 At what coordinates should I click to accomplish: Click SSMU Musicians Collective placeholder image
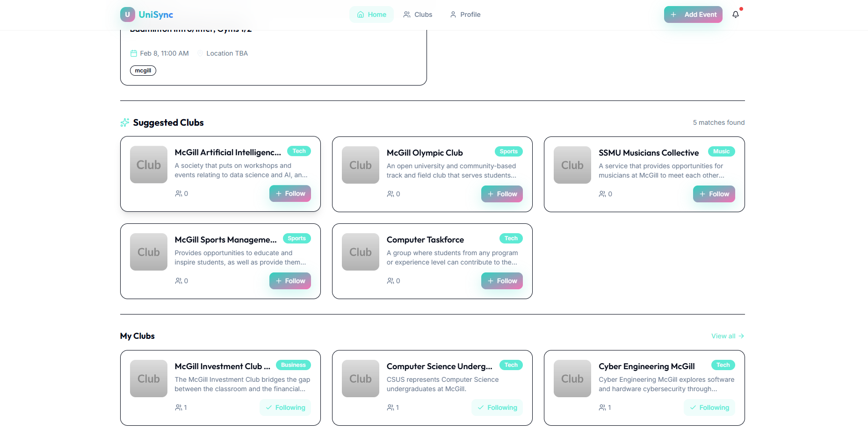click(x=572, y=165)
